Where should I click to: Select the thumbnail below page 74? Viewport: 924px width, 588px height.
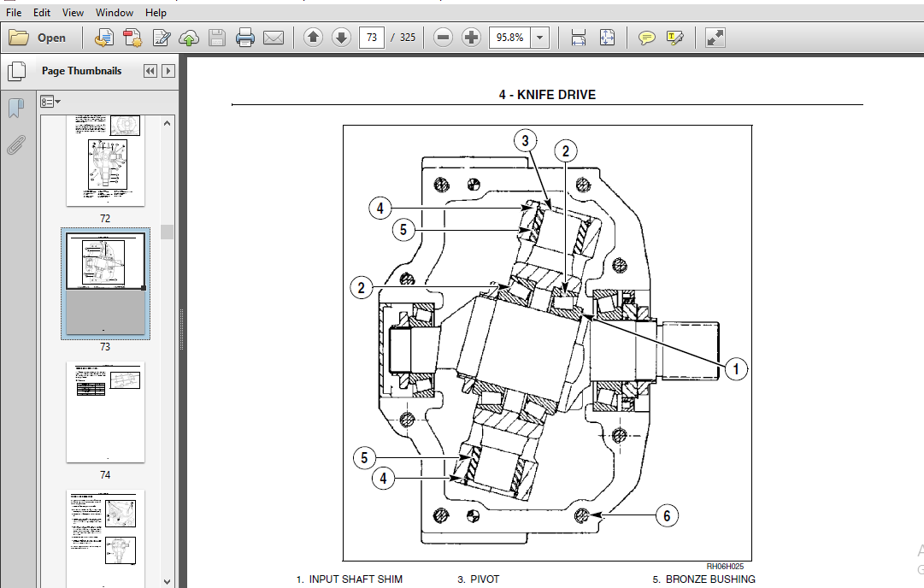(x=105, y=538)
